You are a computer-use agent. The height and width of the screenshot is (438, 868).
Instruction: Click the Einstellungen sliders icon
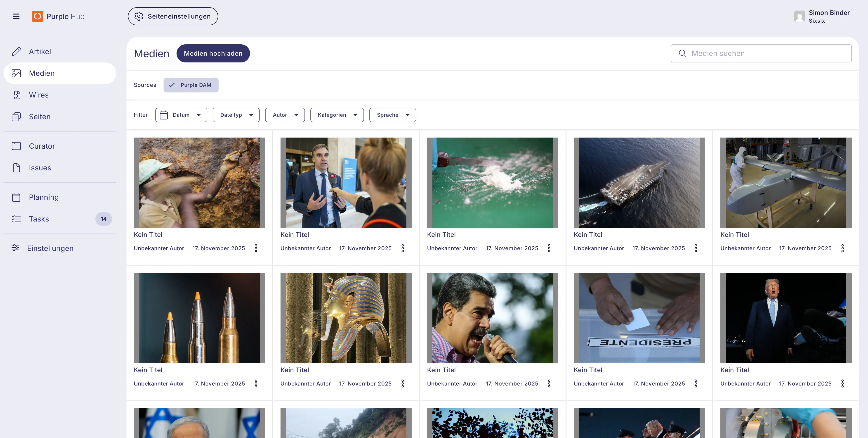[16, 248]
